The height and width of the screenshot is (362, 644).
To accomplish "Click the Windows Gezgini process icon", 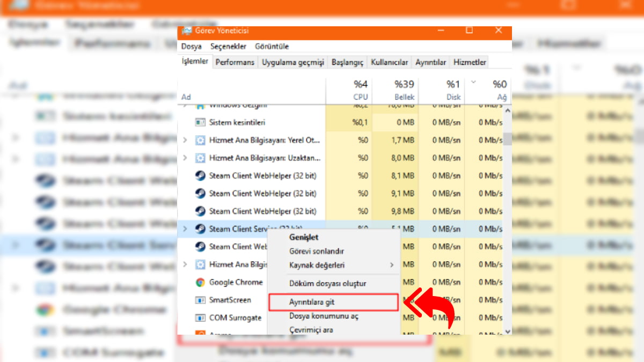I will coord(200,105).
